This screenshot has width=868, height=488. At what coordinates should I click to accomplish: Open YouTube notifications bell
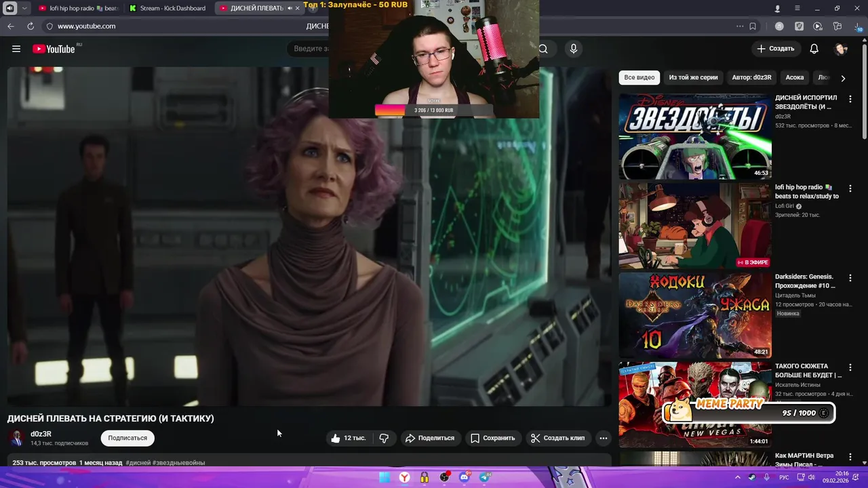point(814,49)
